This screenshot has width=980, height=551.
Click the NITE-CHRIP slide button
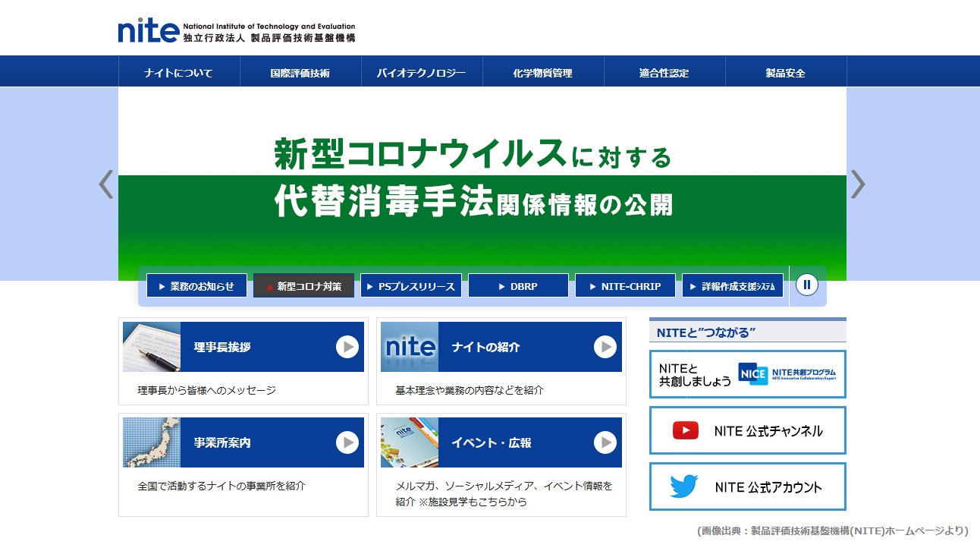pos(624,286)
